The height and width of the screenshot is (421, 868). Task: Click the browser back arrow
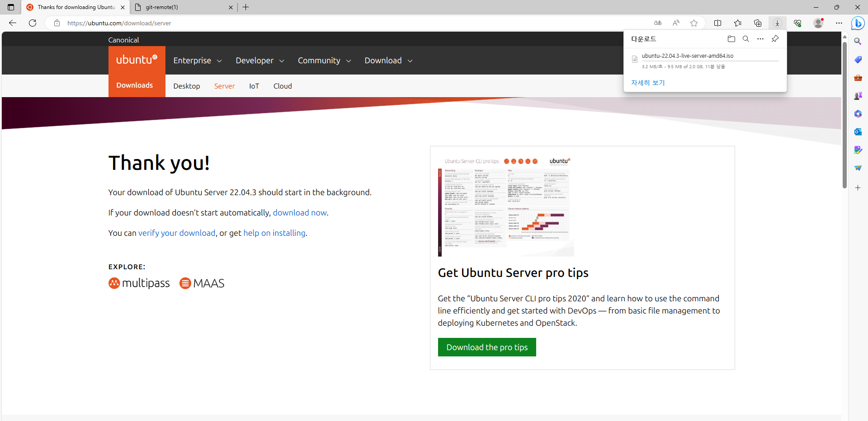tap(13, 23)
